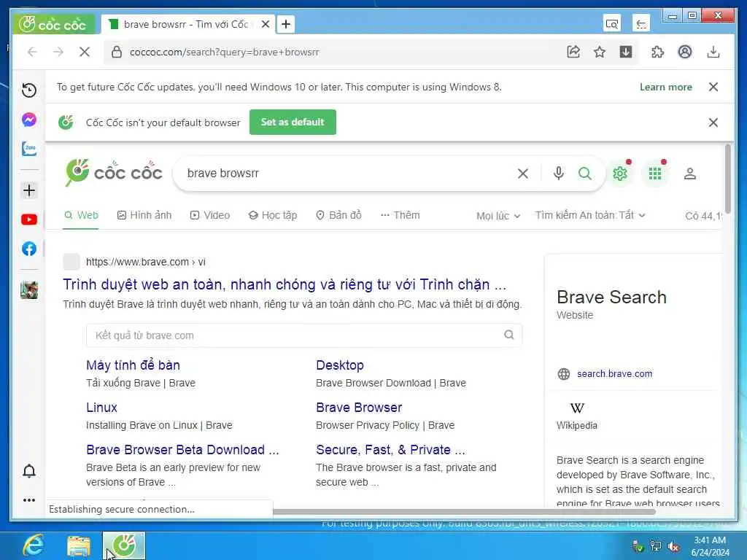
Task: Open sidebar notifications bell
Action: [x=29, y=471]
